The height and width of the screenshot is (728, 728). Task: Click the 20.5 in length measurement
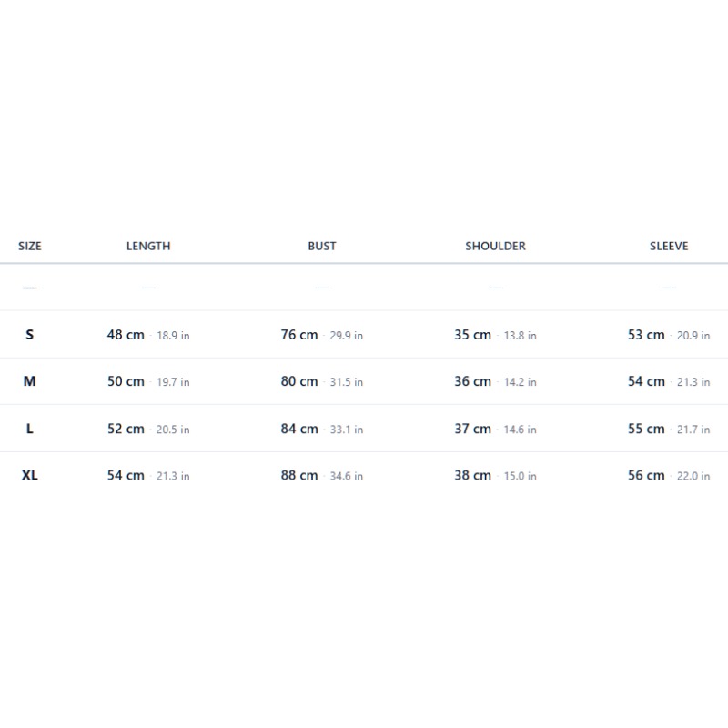coord(173,430)
